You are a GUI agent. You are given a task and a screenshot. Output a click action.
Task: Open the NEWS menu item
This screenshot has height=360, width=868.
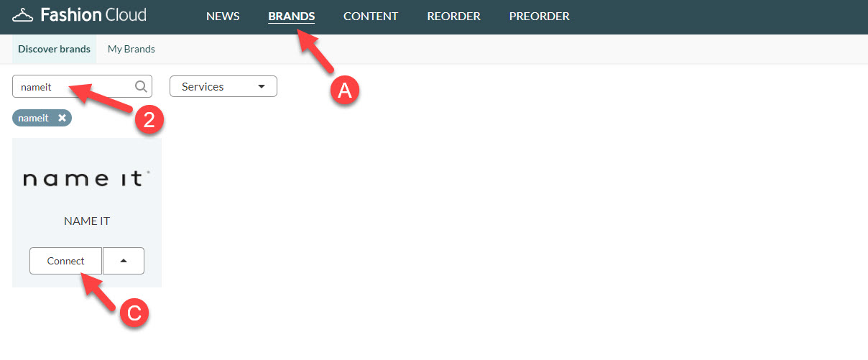point(223,17)
